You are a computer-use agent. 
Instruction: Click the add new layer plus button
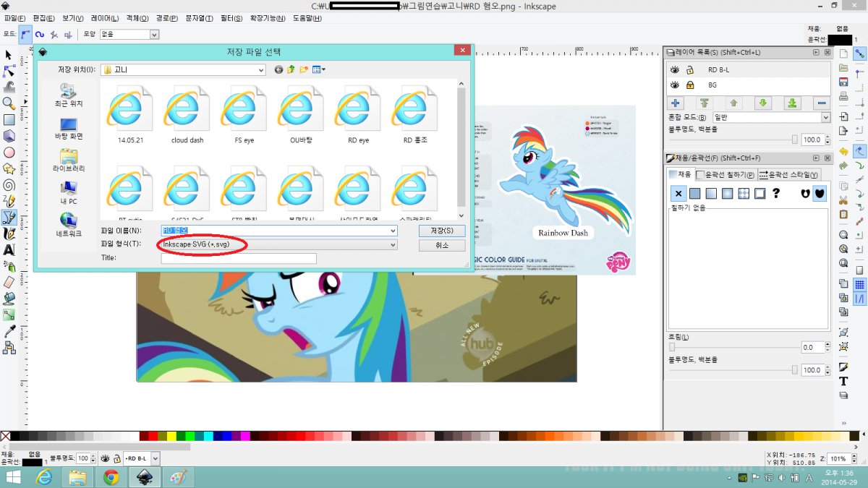click(x=675, y=103)
